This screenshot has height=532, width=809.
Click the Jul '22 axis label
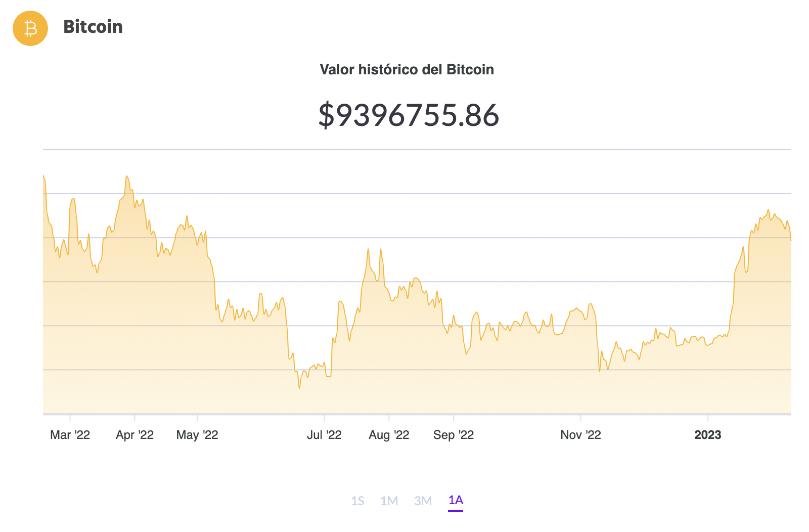point(324,434)
